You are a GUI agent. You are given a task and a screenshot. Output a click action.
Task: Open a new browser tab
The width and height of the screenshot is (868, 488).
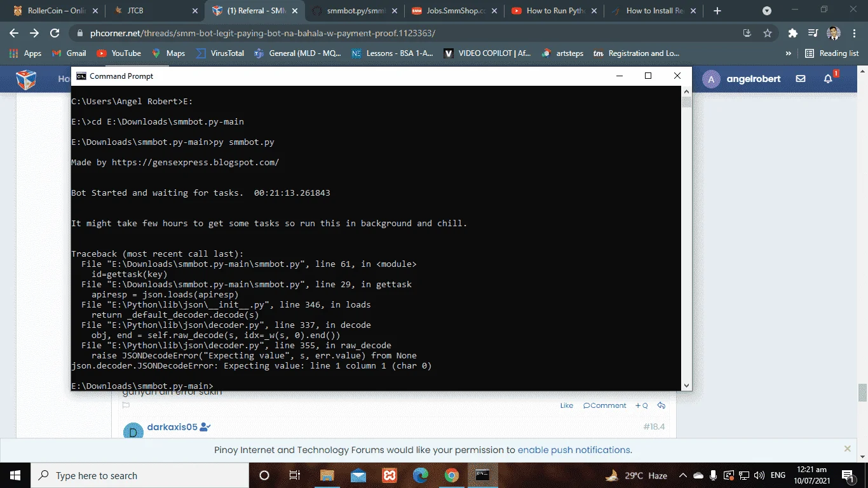pyautogui.click(x=717, y=11)
